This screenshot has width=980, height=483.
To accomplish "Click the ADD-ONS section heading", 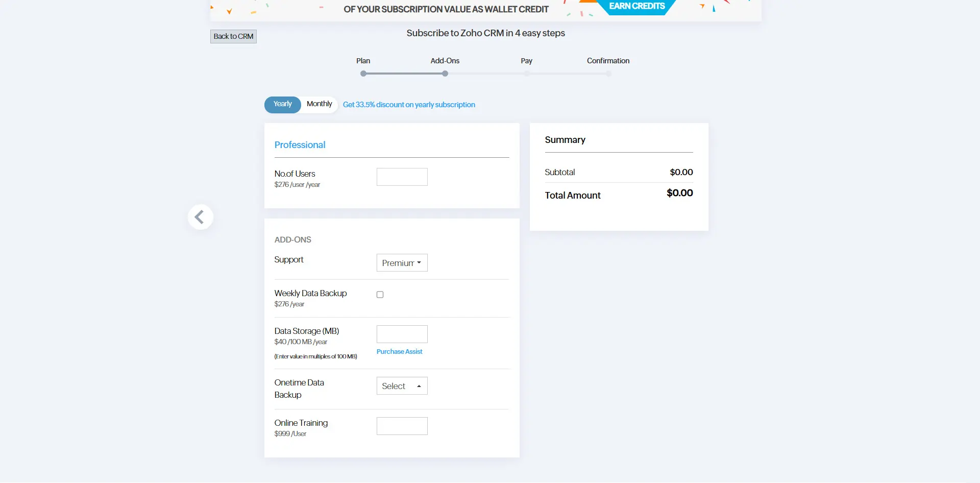I will (292, 240).
